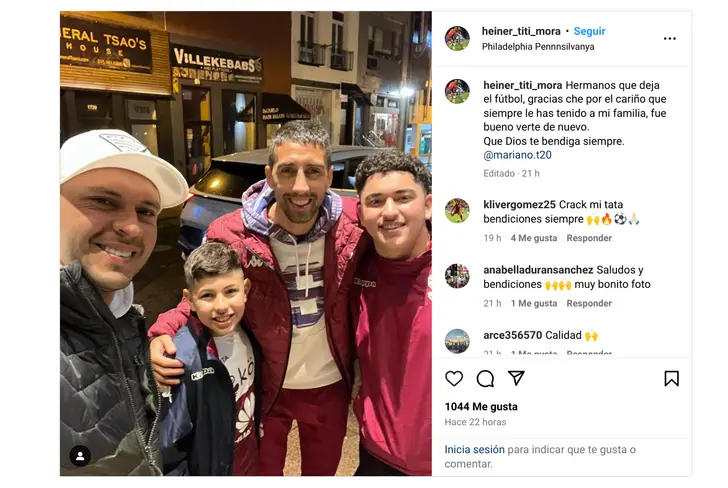Click the street selfie photo

[x=246, y=244]
